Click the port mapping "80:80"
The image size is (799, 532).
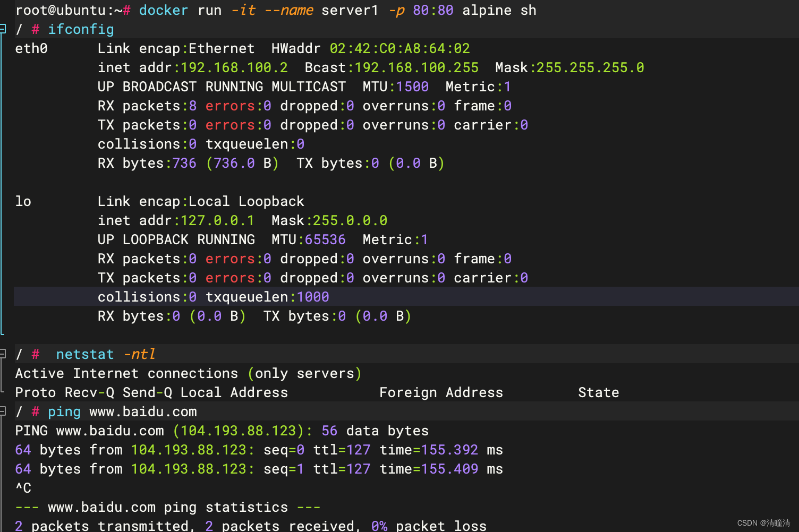[433, 10]
